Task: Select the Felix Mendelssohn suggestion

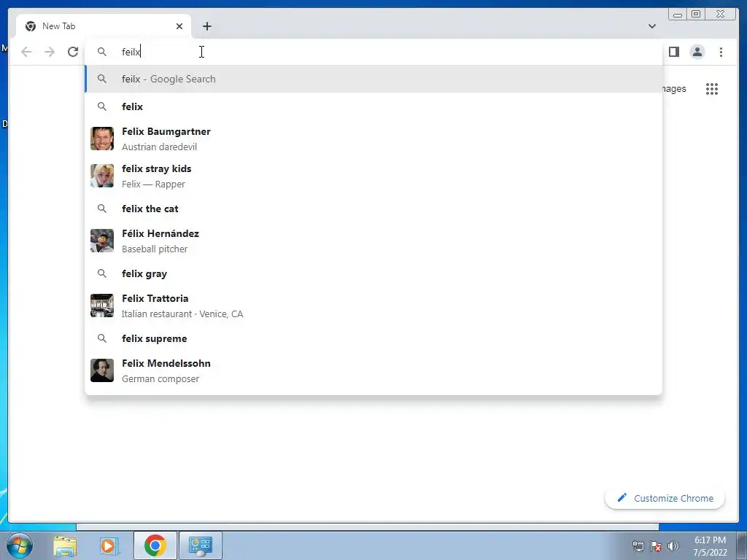Action: point(373,370)
